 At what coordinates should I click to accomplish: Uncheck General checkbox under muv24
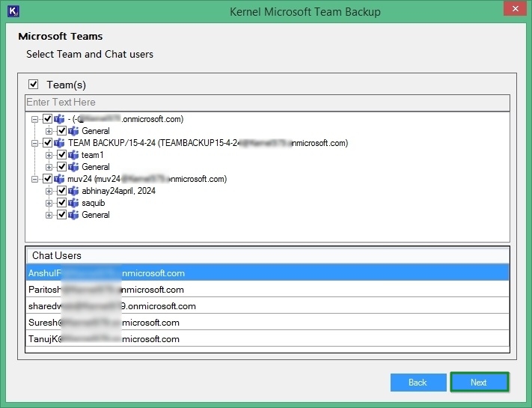tap(61, 215)
